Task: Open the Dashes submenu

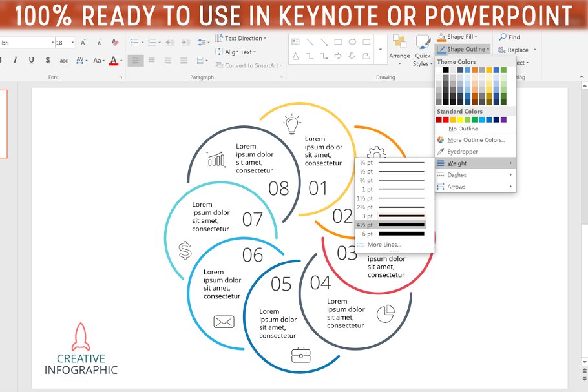Action: [x=475, y=175]
